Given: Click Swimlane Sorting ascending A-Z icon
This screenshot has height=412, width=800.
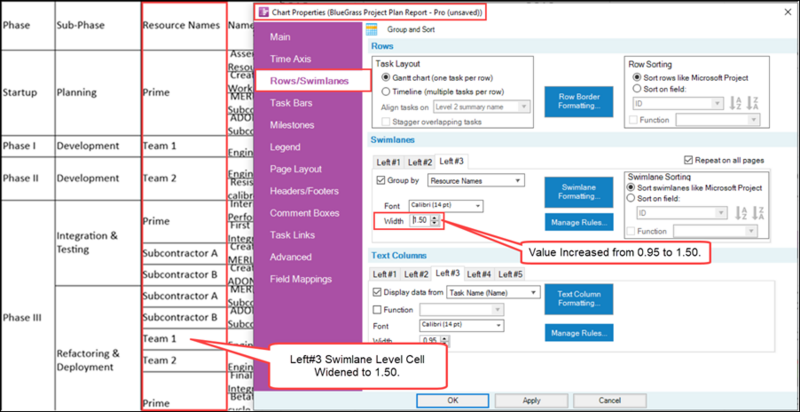Looking at the screenshot, I should [x=739, y=213].
